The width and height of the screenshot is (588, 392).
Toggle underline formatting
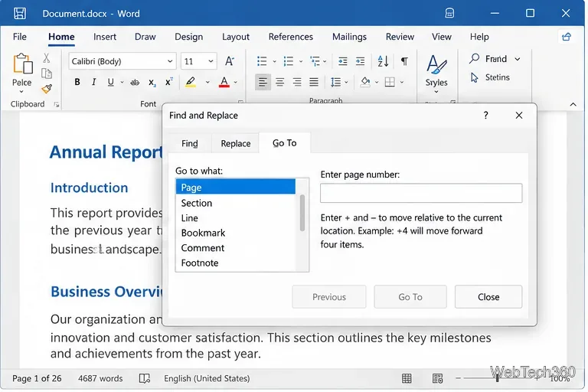pyautogui.click(x=110, y=82)
